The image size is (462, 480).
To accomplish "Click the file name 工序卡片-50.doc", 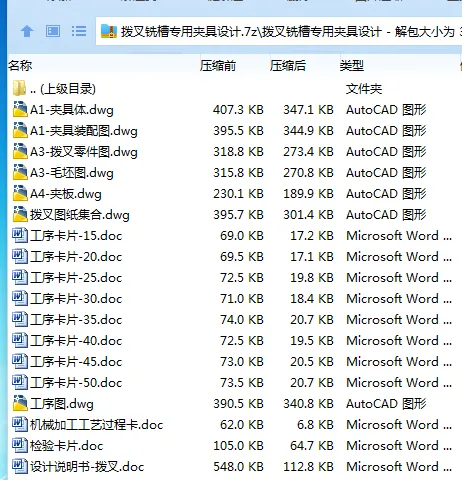I will pyautogui.click(x=76, y=383).
